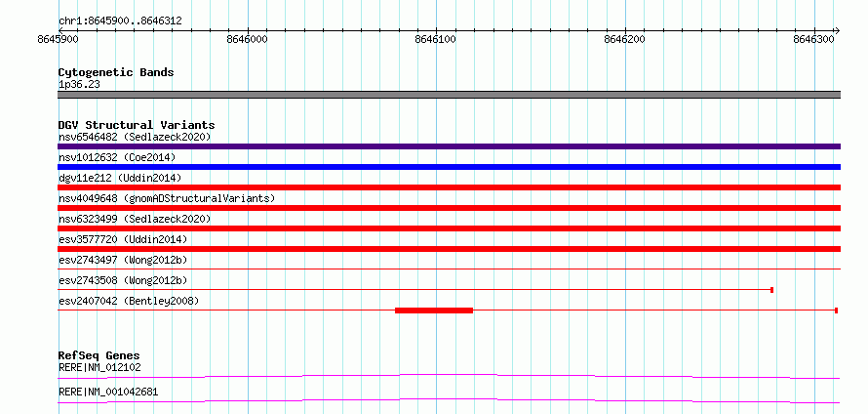Select the DGV Structural Variants track title
The width and height of the screenshot is (868, 414).
tap(137, 125)
